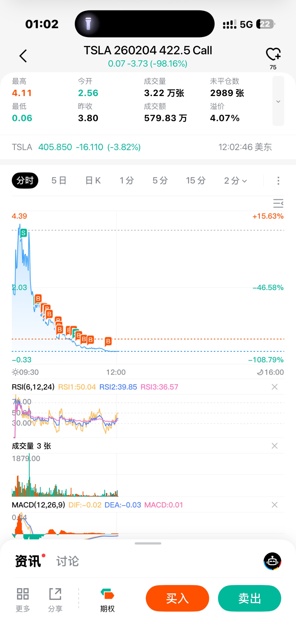Viewport: 296px width, 644px height.
Task: Close the 成交量 volume panel
Action: (x=275, y=446)
